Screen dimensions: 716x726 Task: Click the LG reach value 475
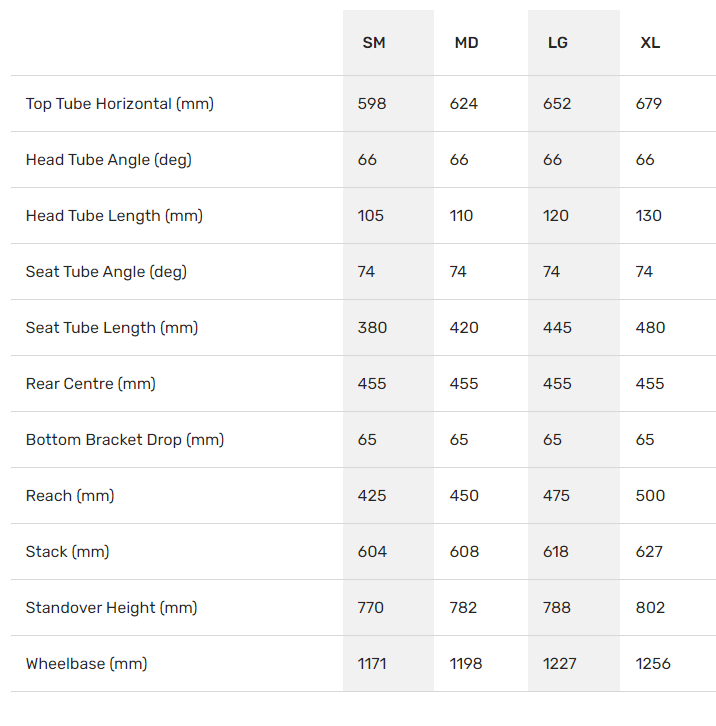point(557,496)
